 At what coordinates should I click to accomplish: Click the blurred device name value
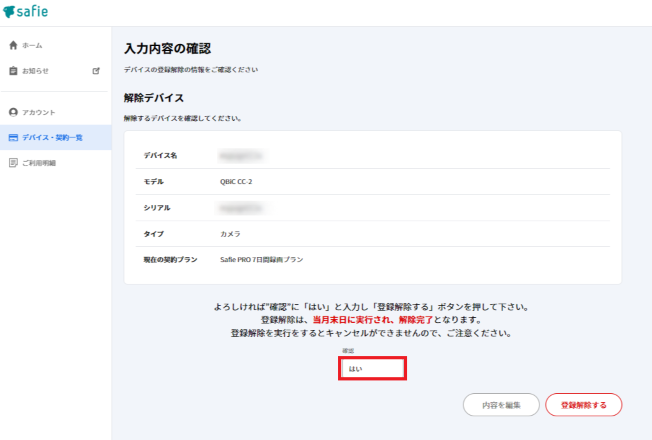(x=241, y=156)
